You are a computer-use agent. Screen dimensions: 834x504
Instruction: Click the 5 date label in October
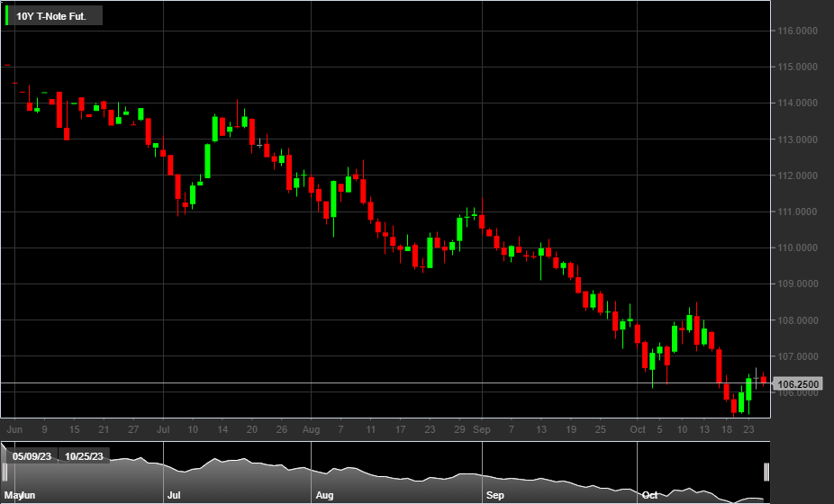pos(659,429)
